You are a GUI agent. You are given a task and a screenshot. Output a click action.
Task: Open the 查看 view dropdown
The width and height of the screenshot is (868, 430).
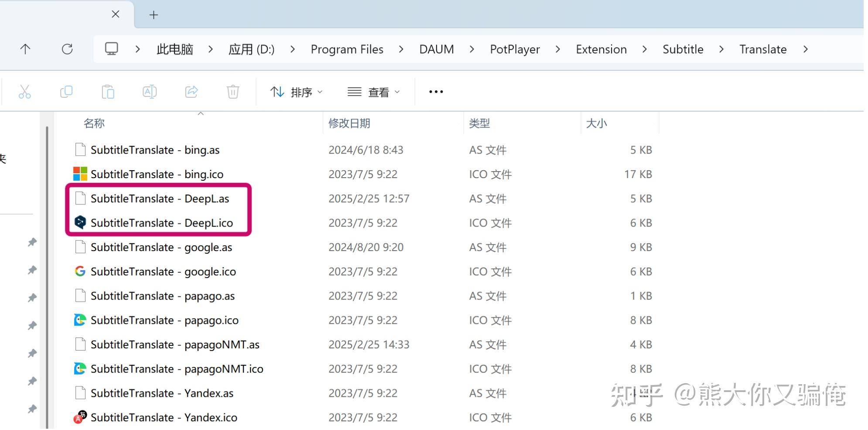pos(374,92)
